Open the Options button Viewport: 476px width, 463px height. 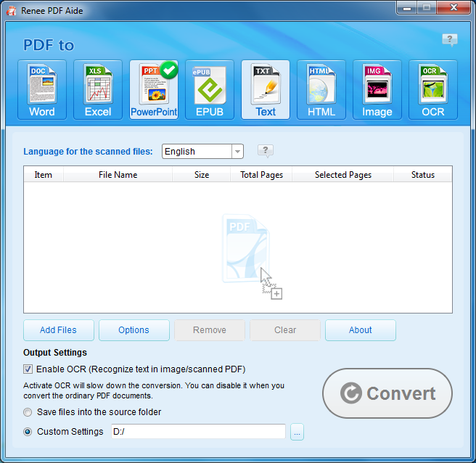134,330
